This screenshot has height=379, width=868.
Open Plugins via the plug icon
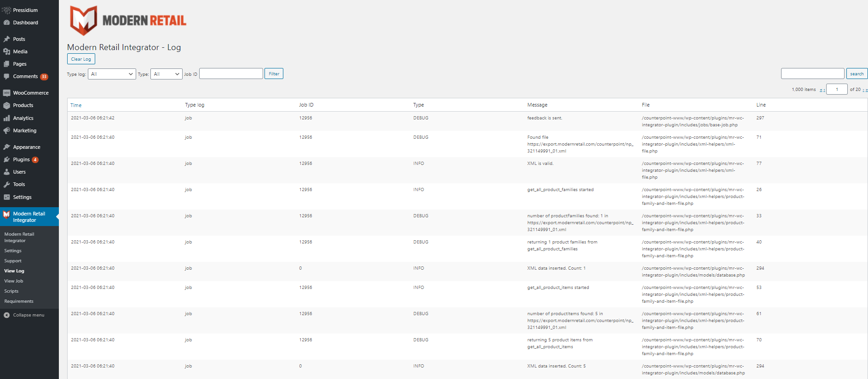coord(6,159)
